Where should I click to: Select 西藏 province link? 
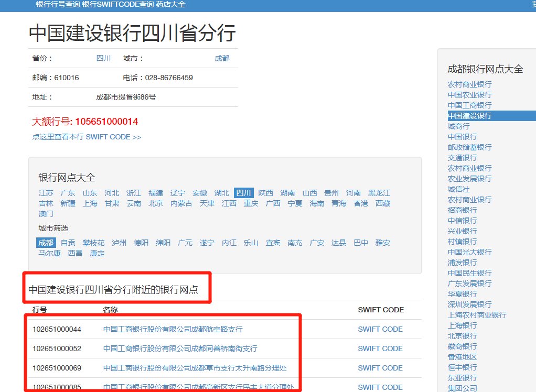[x=383, y=203]
